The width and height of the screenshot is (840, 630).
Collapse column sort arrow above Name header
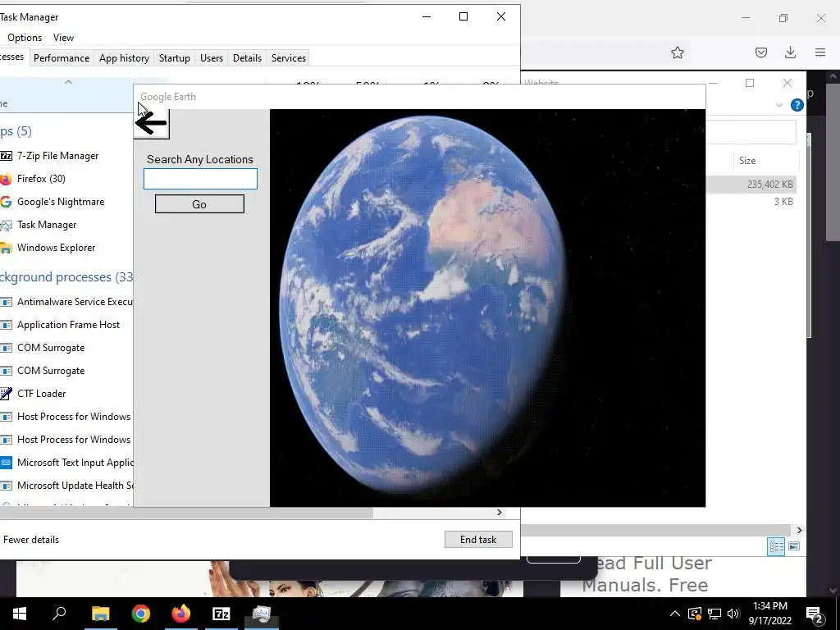tap(68, 83)
